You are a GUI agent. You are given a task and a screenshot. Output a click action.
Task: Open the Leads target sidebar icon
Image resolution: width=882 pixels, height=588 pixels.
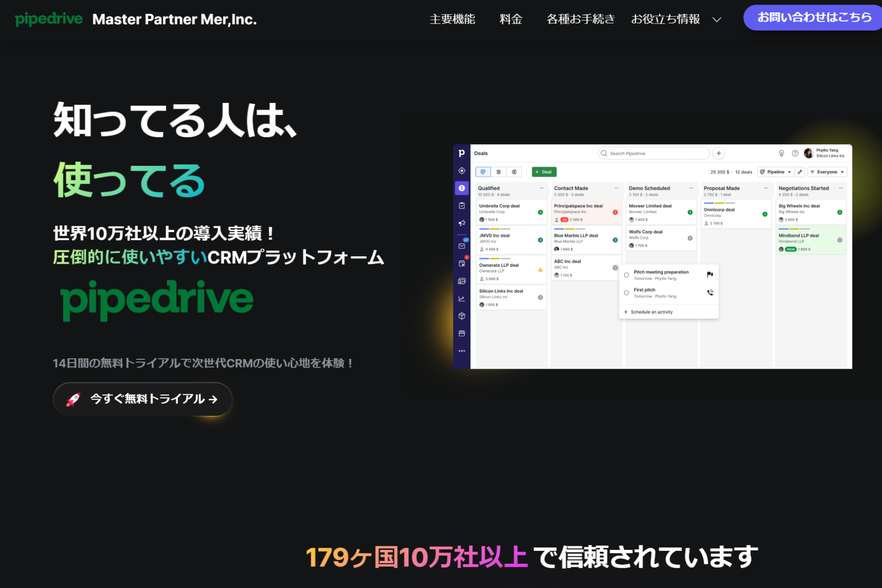(x=462, y=171)
